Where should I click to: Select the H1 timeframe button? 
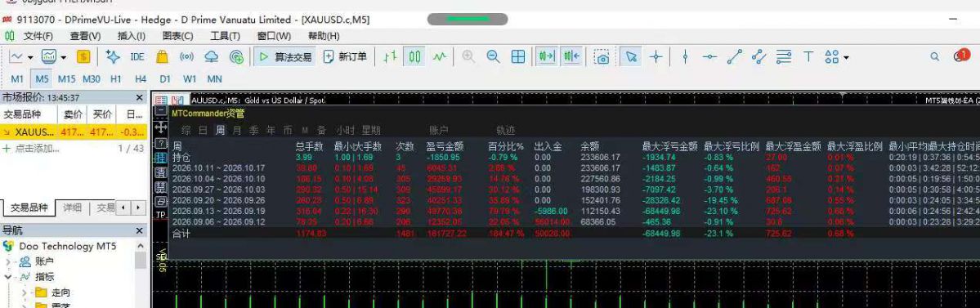(x=116, y=78)
